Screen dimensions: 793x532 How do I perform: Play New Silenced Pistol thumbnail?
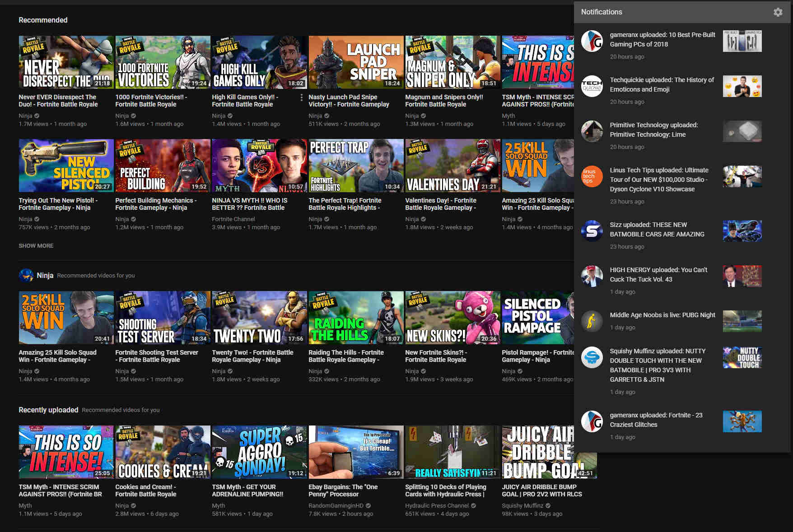(66, 166)
